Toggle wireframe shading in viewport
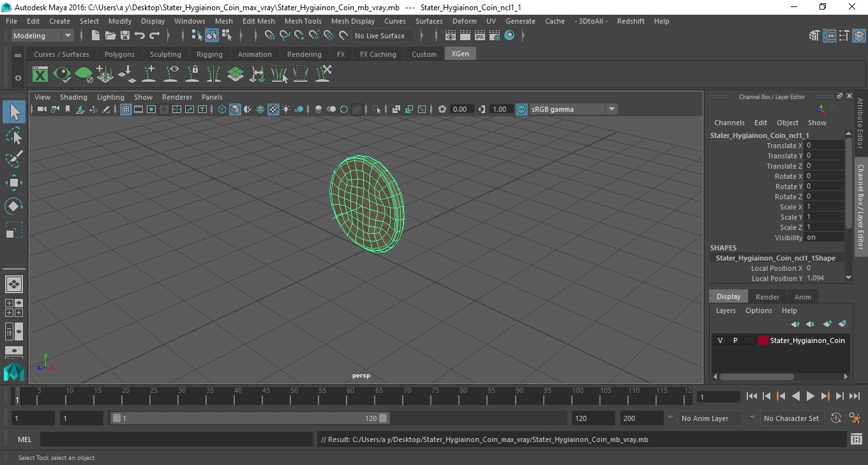Screen dimensions: 868x465 coord(222,109)
